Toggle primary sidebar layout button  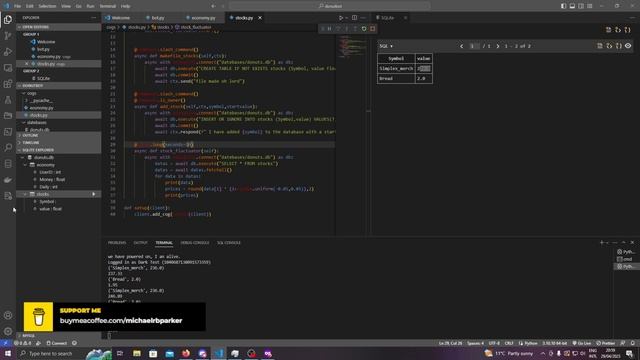point(563,6)
